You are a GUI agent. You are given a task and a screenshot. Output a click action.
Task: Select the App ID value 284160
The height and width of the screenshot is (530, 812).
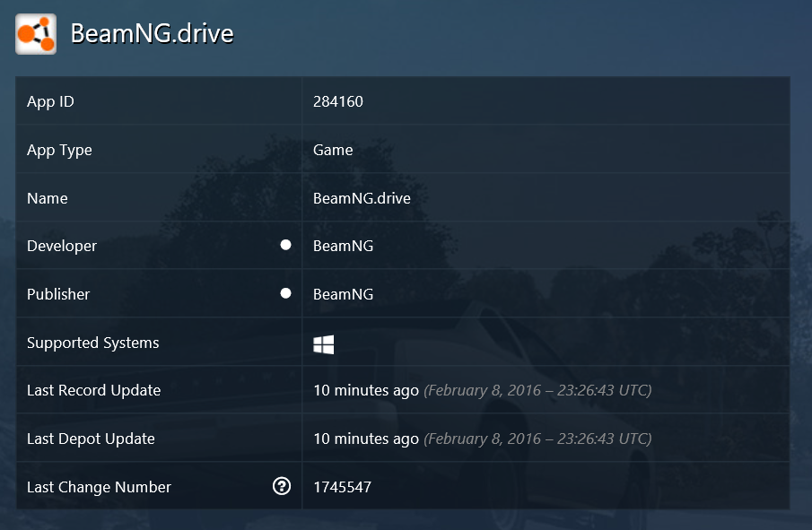point(338,101)
